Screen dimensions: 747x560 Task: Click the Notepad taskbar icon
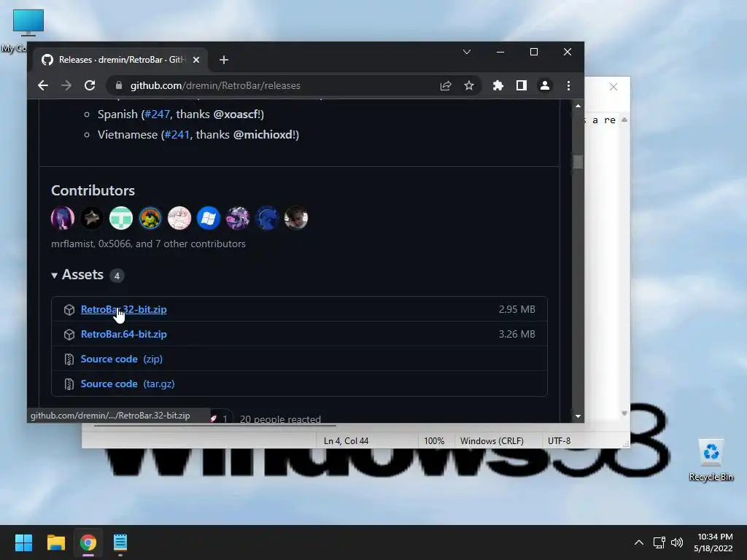(120, 542)
